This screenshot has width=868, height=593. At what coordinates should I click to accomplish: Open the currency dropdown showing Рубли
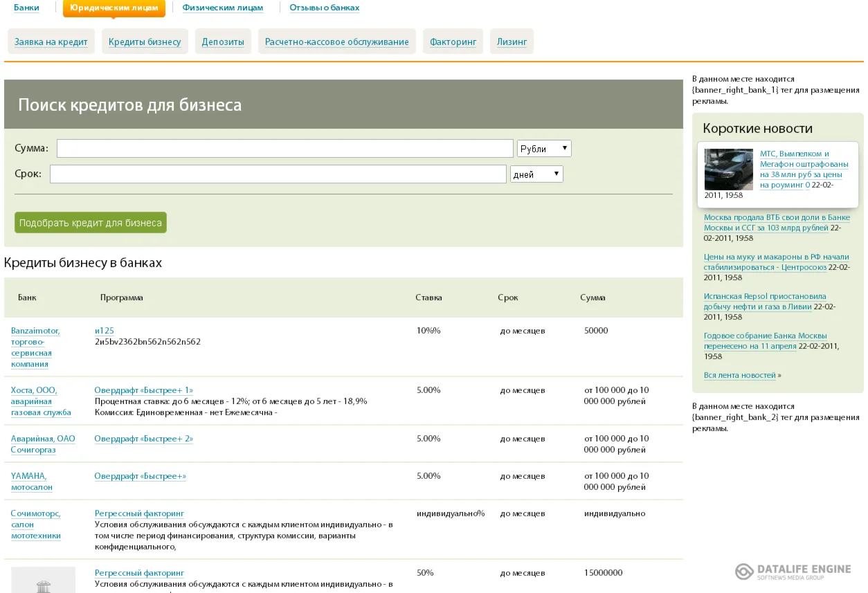tap(544, 149)
